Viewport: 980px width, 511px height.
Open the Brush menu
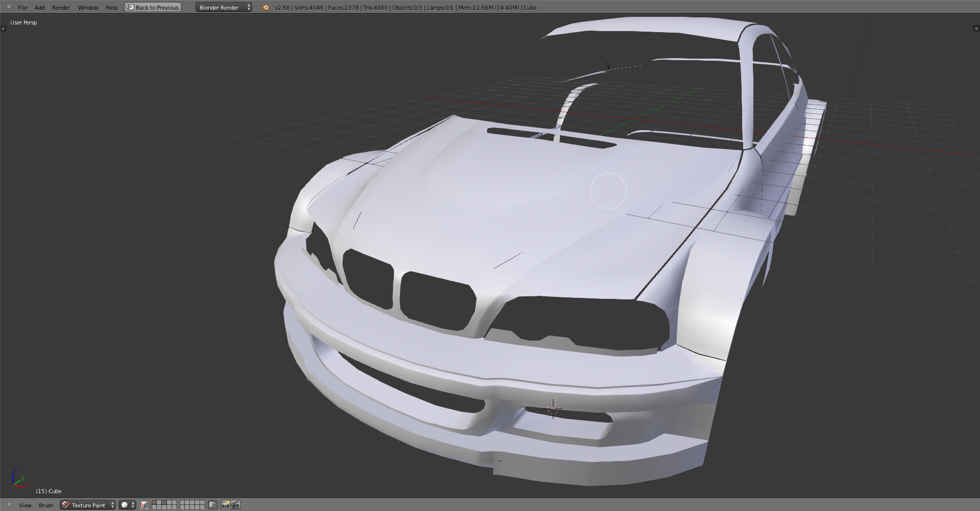(x=46, y=505)
